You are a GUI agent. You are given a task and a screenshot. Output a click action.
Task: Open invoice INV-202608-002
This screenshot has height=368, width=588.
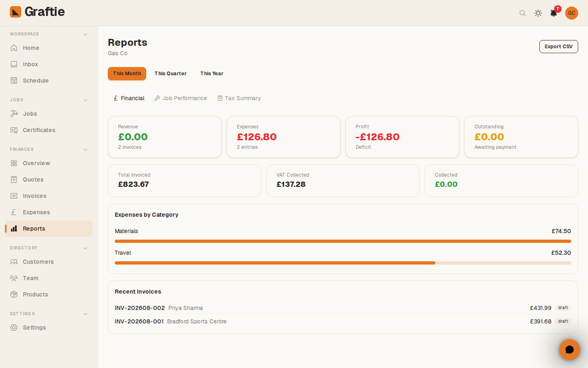[343, 308]
